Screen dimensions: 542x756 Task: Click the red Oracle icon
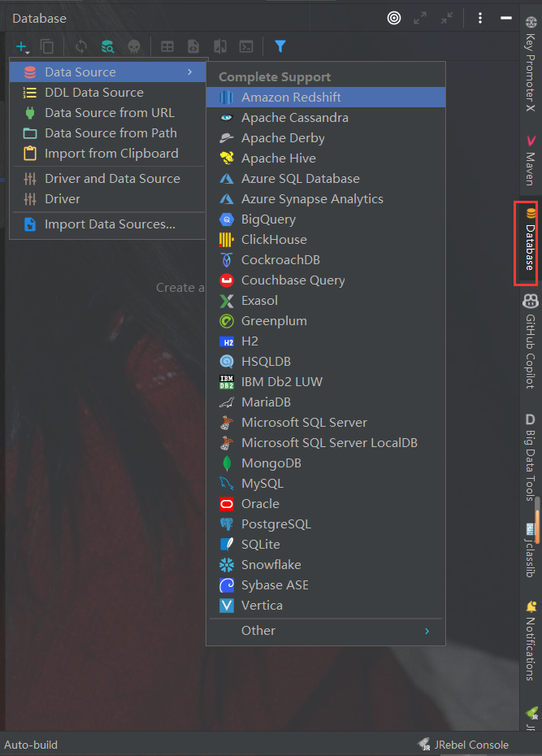click(227, 504)
